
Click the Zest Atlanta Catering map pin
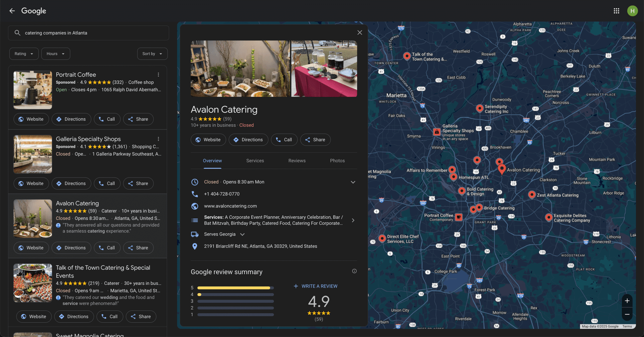[x=532, y=195]
